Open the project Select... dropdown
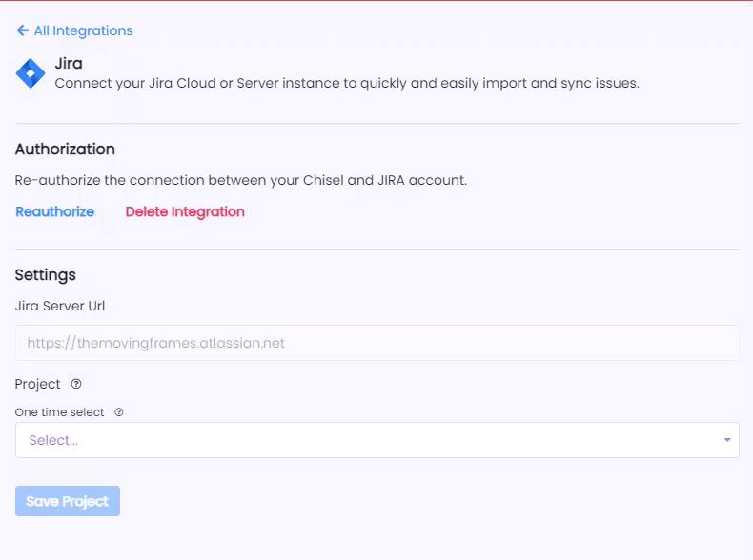Viewport: 753px width, 560px height. coord(377,440)
